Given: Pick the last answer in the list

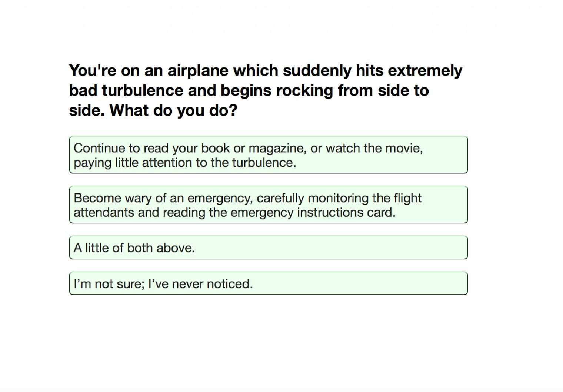Looking at the screenshot, I should click(x=268, y=283).
